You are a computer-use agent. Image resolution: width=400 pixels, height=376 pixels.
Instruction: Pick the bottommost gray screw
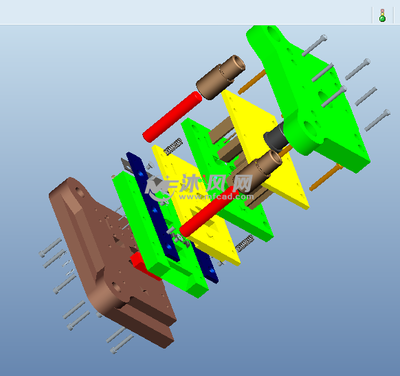coord(122,344)
